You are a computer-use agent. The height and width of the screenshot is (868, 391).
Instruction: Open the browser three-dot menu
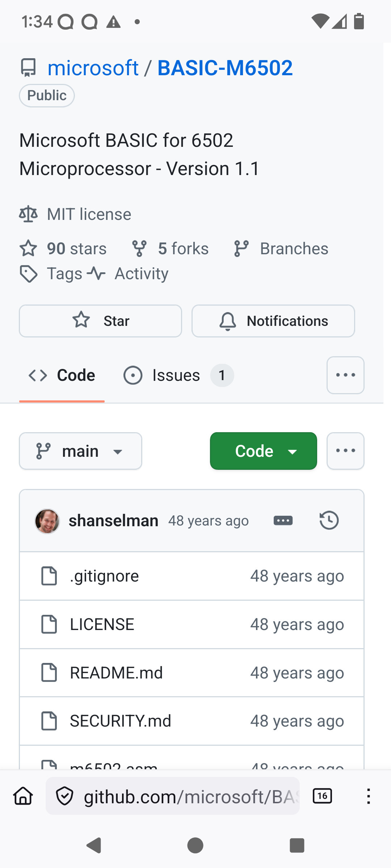[x=368, y=796]
